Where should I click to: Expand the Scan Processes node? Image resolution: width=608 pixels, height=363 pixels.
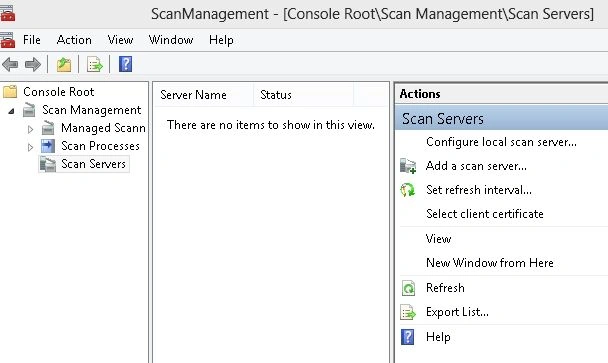pyautogui.click(x=30, y=147)
